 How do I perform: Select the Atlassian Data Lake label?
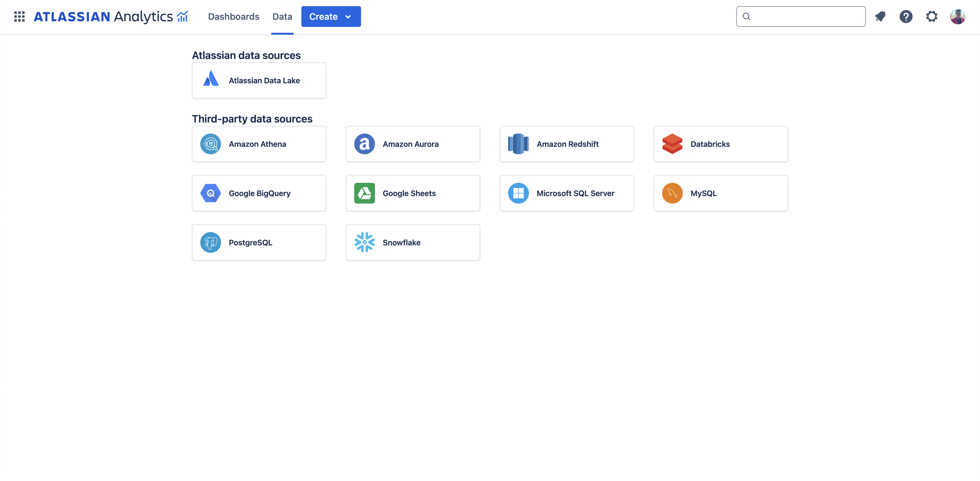tap(264, 80)
